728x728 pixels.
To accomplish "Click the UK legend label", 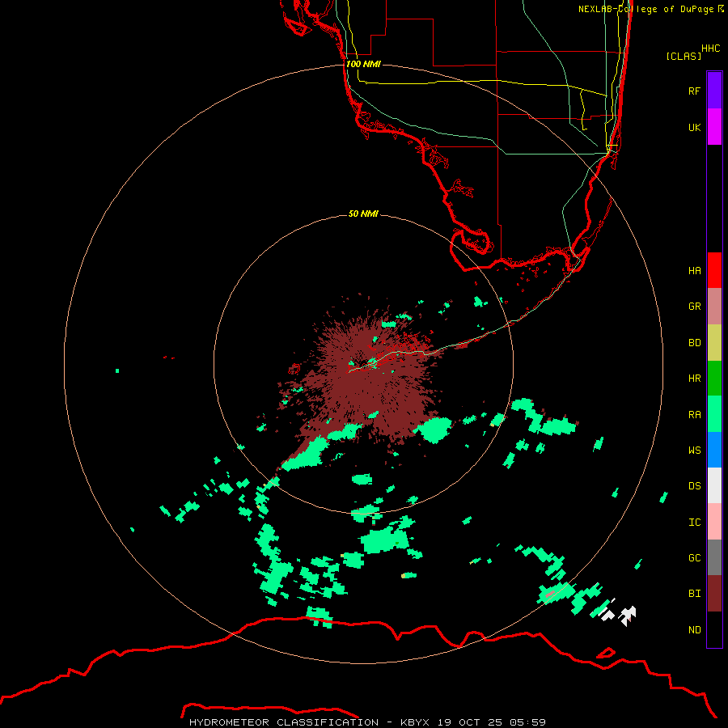I will point(694,127).
